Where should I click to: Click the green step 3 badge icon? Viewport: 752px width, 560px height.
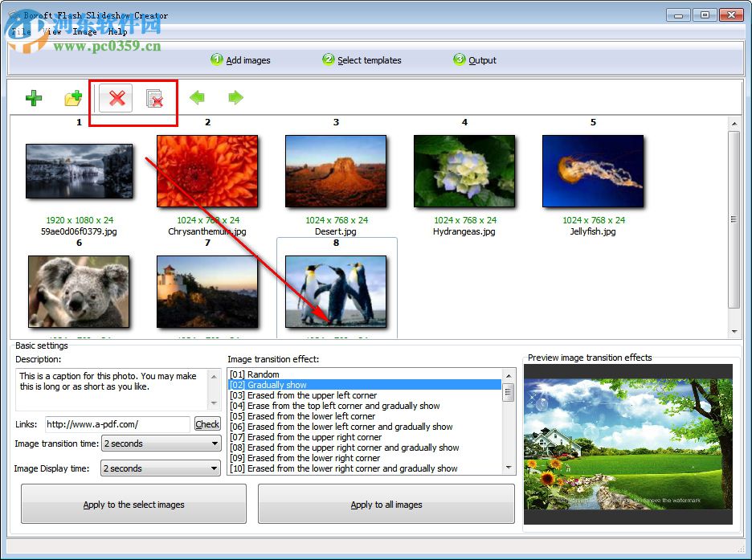point(459,59)
